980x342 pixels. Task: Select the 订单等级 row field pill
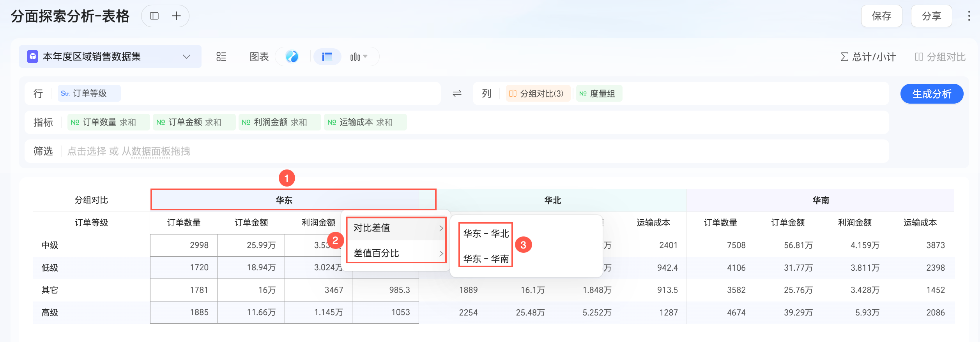pyautogui.click(x=89, y=93)
